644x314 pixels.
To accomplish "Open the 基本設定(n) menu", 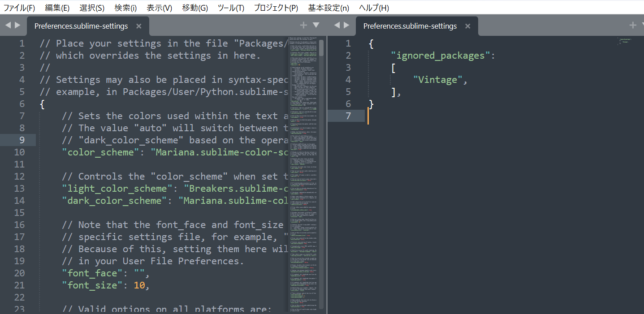I will click(x=328, y=7).
